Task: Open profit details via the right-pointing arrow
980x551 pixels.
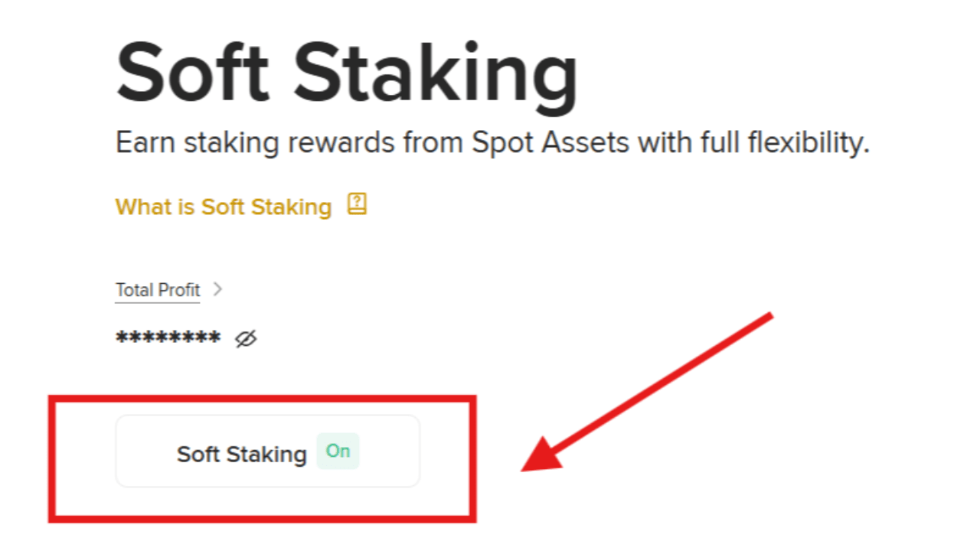Action: tap(217, 289)
